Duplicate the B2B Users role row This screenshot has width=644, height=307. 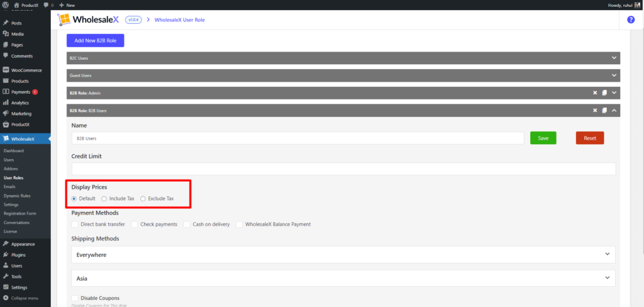[604, 110]
